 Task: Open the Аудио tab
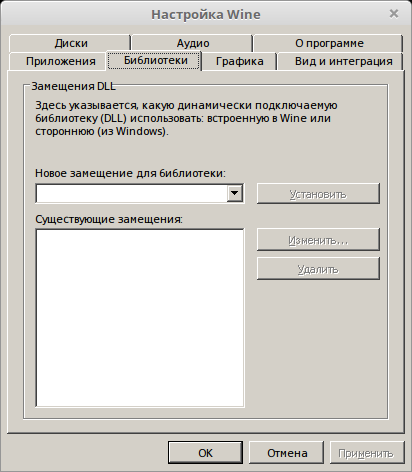192,43
